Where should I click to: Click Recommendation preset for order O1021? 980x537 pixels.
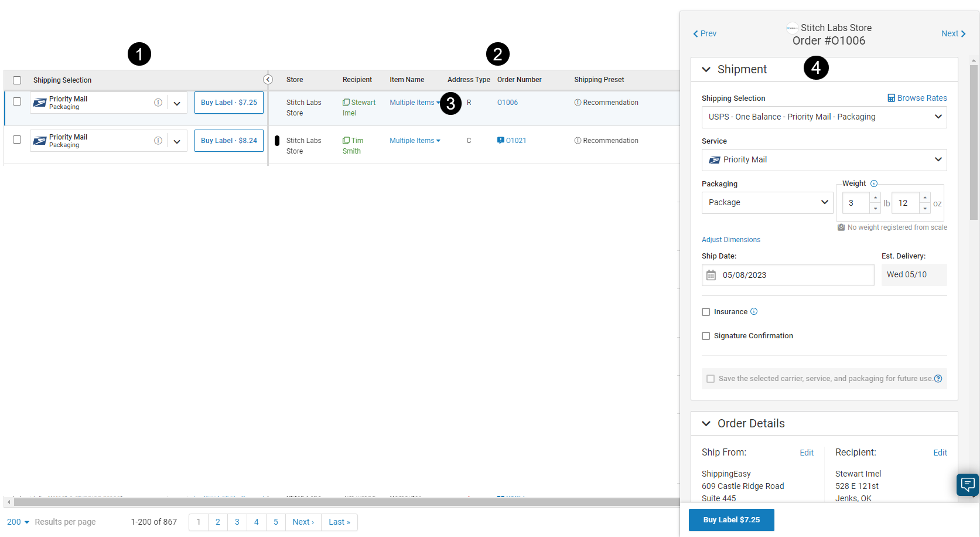click(x=606, y=141)
